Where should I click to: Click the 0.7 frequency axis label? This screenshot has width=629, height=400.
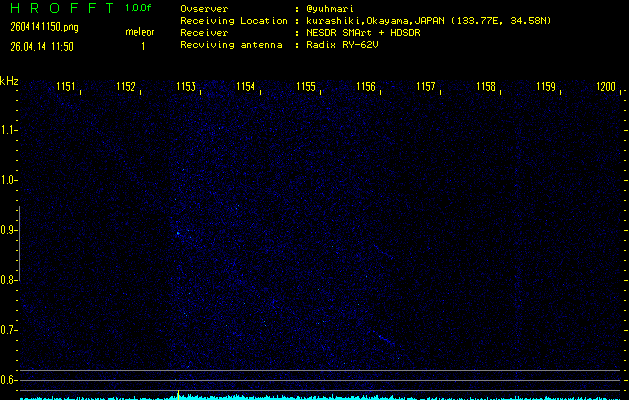click(x=9, y=329)
